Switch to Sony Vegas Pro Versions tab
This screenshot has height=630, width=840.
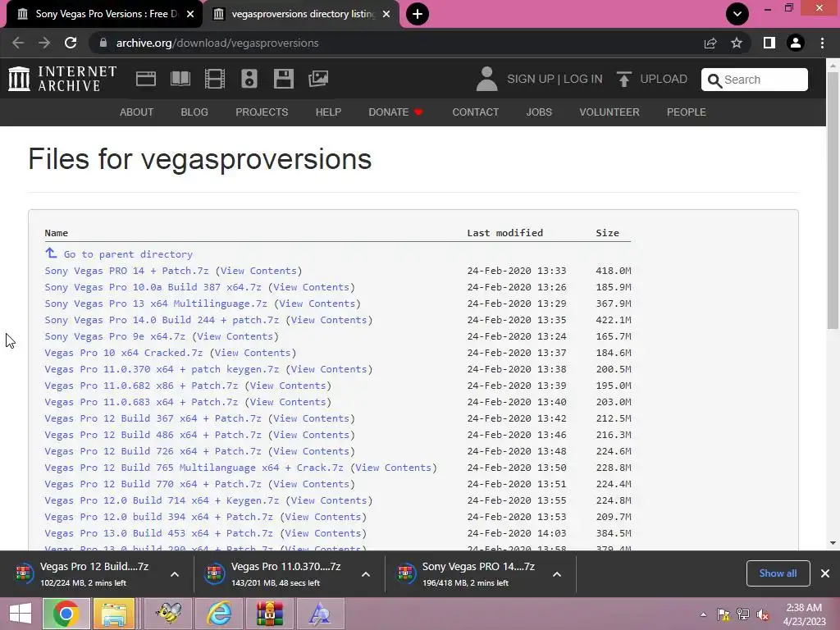click(104, 14)
